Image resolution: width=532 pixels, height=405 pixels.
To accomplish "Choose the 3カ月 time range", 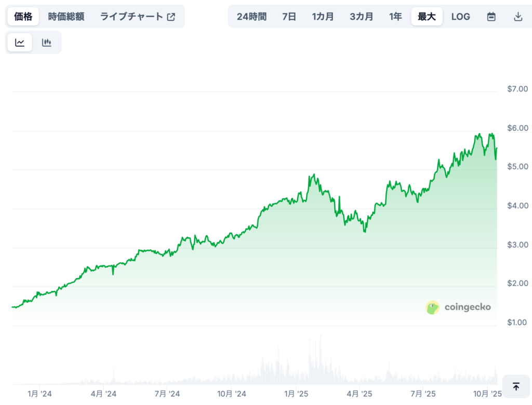I will click(362, 17).
